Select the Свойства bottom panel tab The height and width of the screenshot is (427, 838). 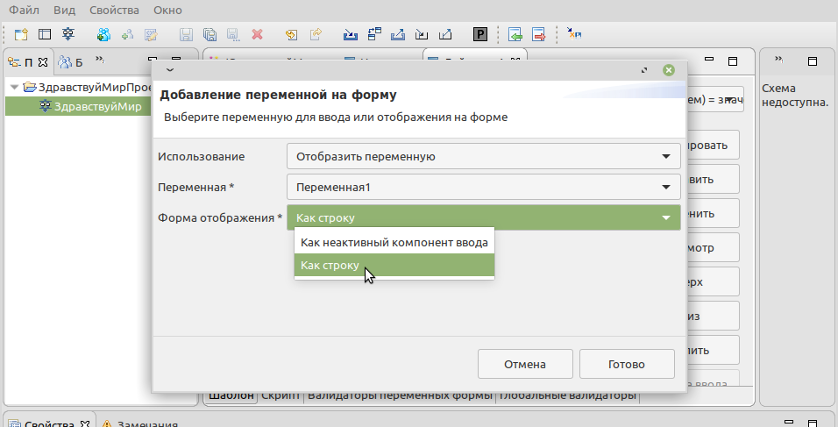[49, 423]
